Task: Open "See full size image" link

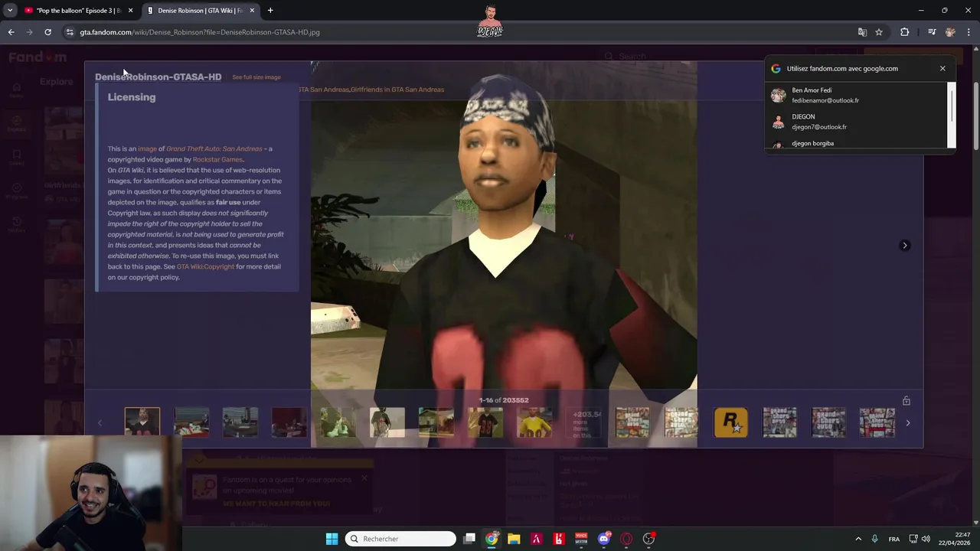Action: pyautogui.click(x=256, y=77)
